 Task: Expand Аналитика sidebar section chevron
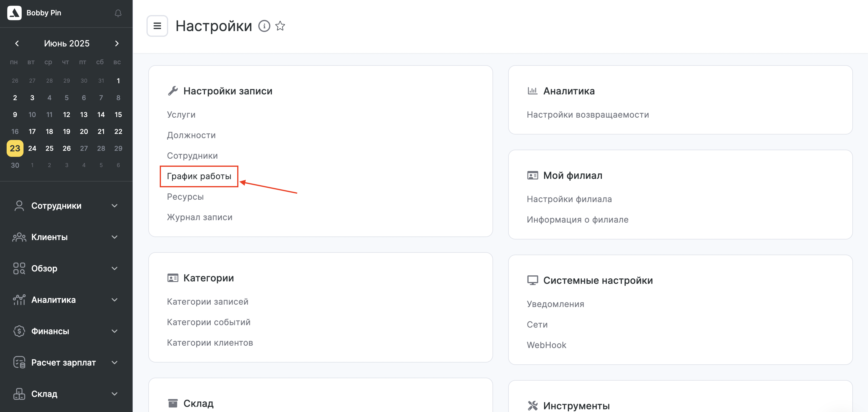coord(115,300)
